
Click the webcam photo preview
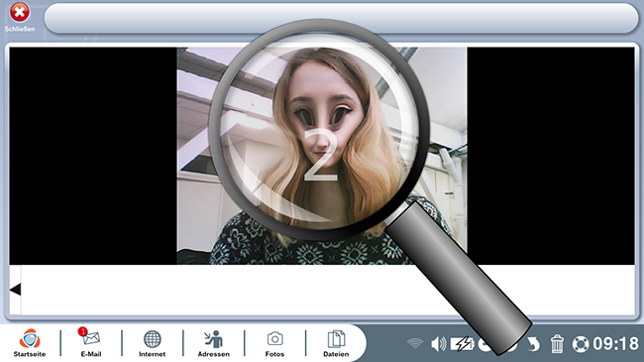coord(322,156)
